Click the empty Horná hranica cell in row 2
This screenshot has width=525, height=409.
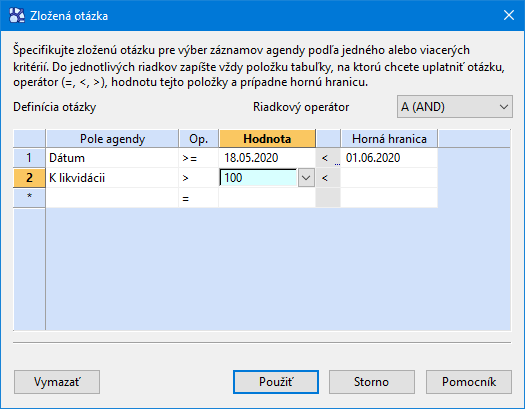pos(389,178)
